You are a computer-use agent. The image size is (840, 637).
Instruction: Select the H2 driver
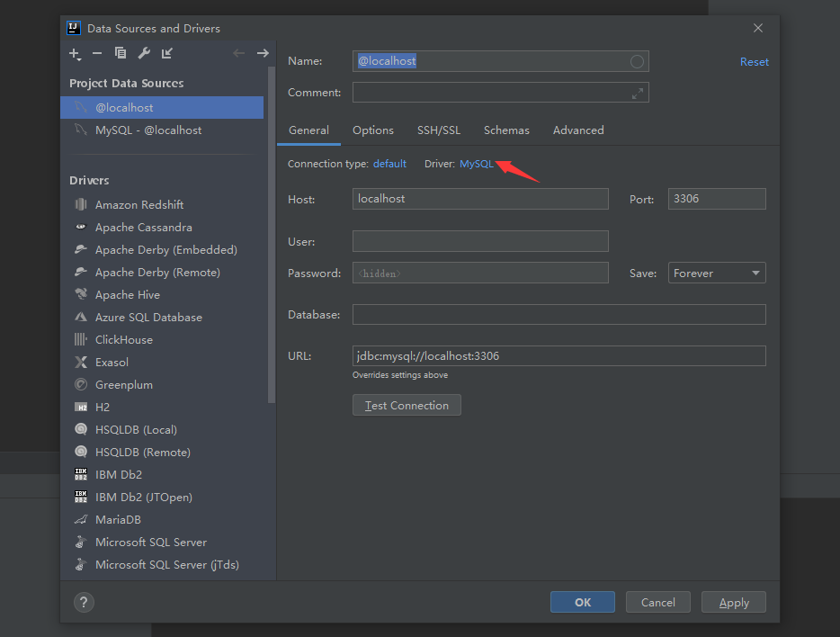pos(164,408)
